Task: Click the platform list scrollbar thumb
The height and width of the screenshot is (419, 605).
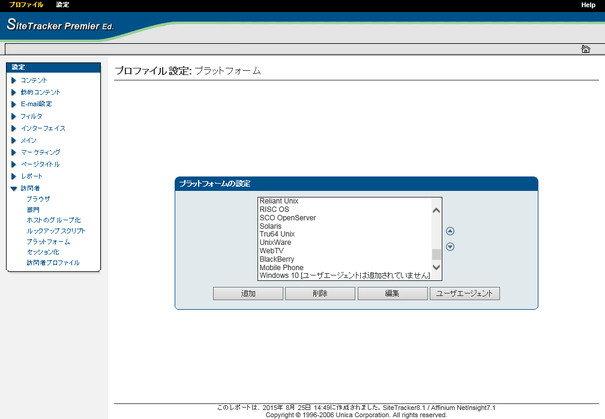Action: click(436, 254)
